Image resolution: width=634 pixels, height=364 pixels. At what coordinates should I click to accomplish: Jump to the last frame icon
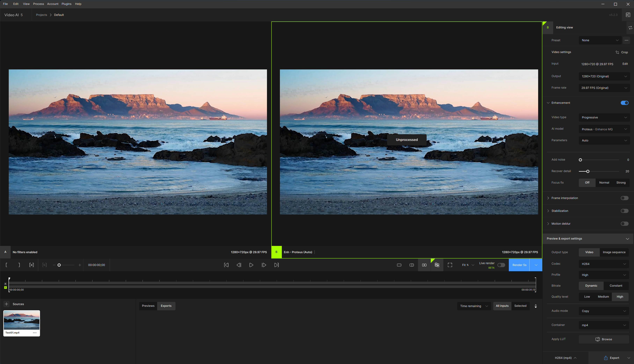click(276, 265)
